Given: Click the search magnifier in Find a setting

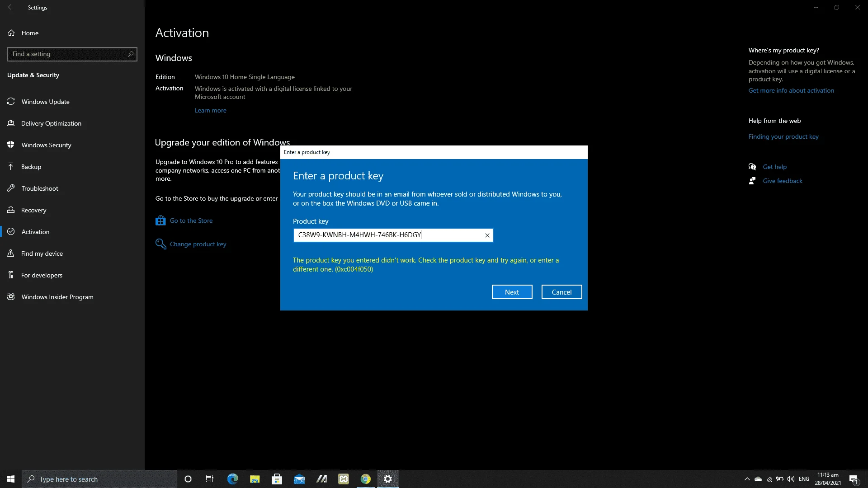Looking at the screenshot, I should [x=131, y=54].
